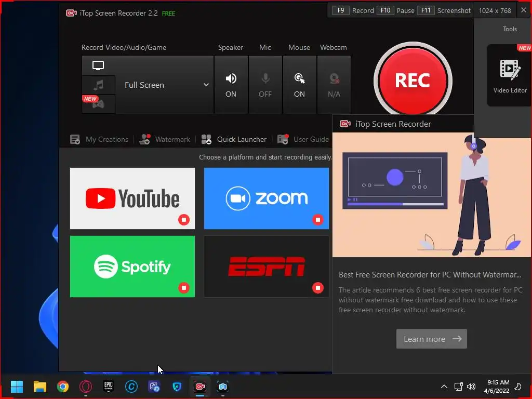Toggle the Mic OFF button
Viewport: 532px width, 399px height.
coord(265,85)
